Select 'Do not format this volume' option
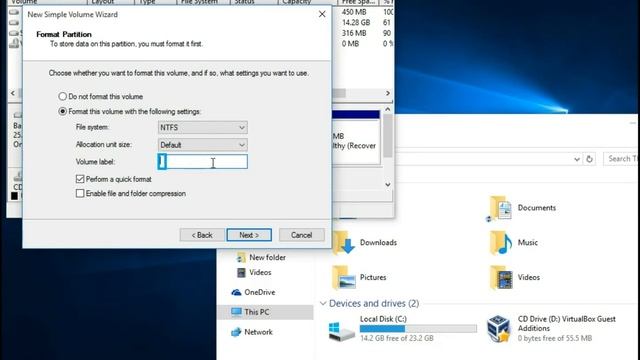The width and height of the screenshot is (640, 360). tap(62, 97)
